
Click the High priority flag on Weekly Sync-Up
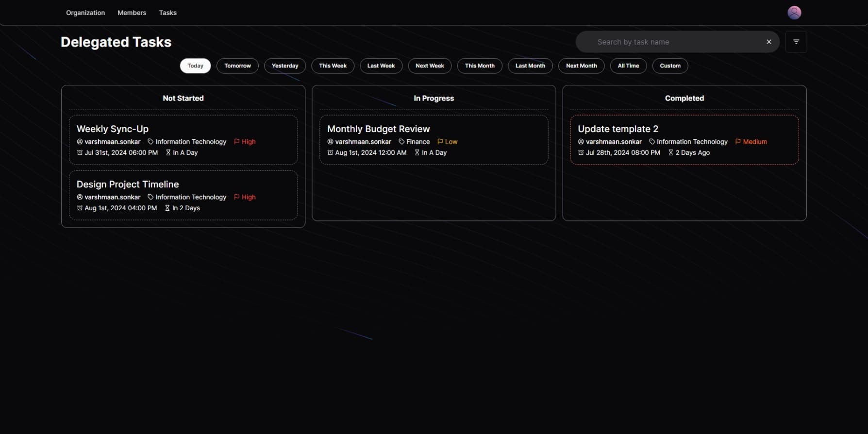pos(237,142)
